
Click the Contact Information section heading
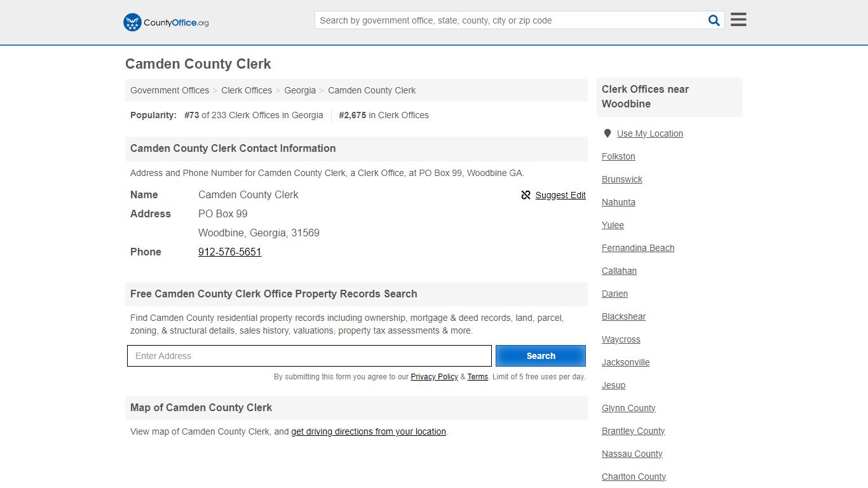[x=233, y=148]
